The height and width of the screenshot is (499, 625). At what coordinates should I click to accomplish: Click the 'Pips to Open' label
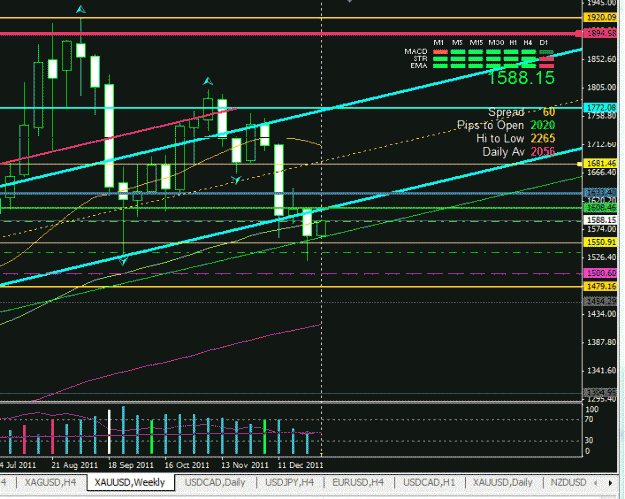tap(490, 125)
